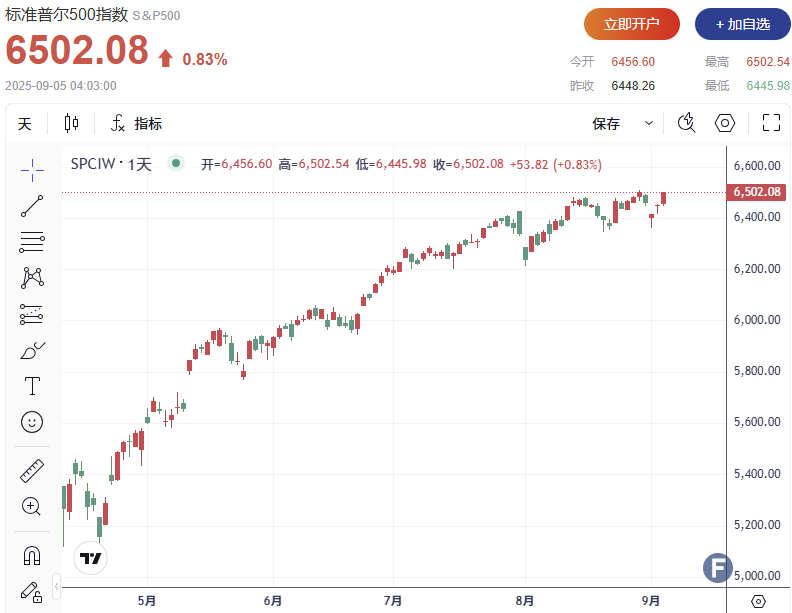
Task: Select the ruler measure tool
Action: pyautogui.click(x=32, y=470)
